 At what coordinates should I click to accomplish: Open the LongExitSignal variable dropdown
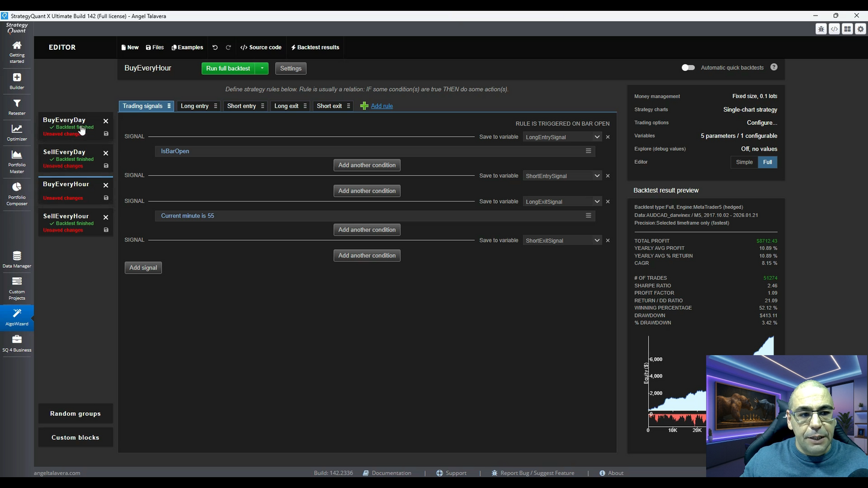coord(562,202)
